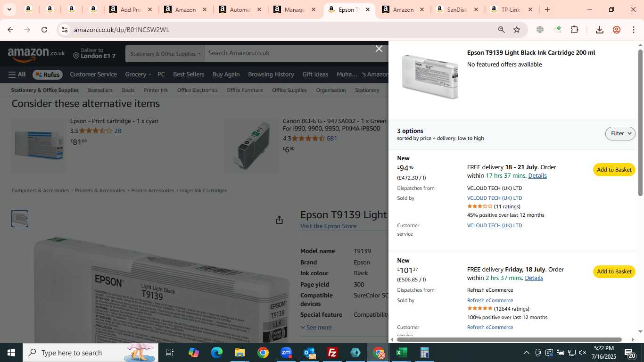Screen dimensions: 644x362
Task: Launch Excel from the taskbar
Action: pos(401,353)
